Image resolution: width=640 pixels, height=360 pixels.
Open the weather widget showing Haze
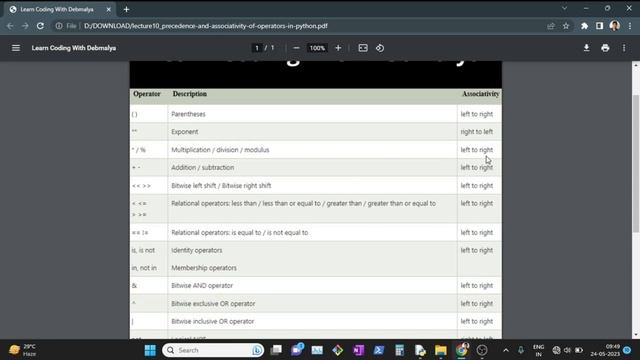pos(22,350)
